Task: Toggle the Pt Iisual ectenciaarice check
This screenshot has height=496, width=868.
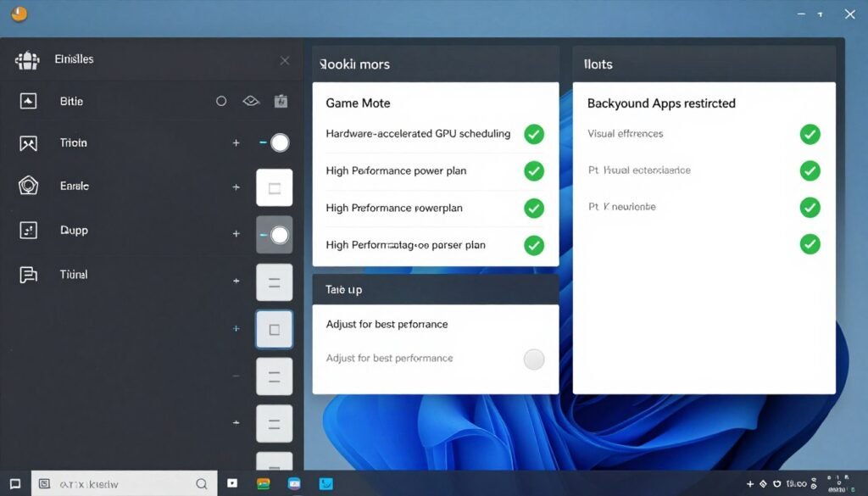Action: tap(810, 170)
